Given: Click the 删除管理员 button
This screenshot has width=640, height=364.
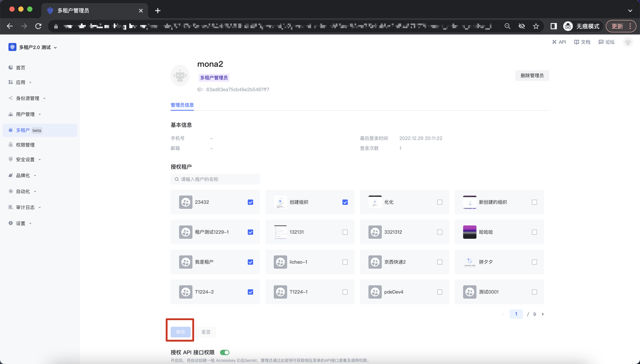Looking at the screenshot, I should coord(532,75).
